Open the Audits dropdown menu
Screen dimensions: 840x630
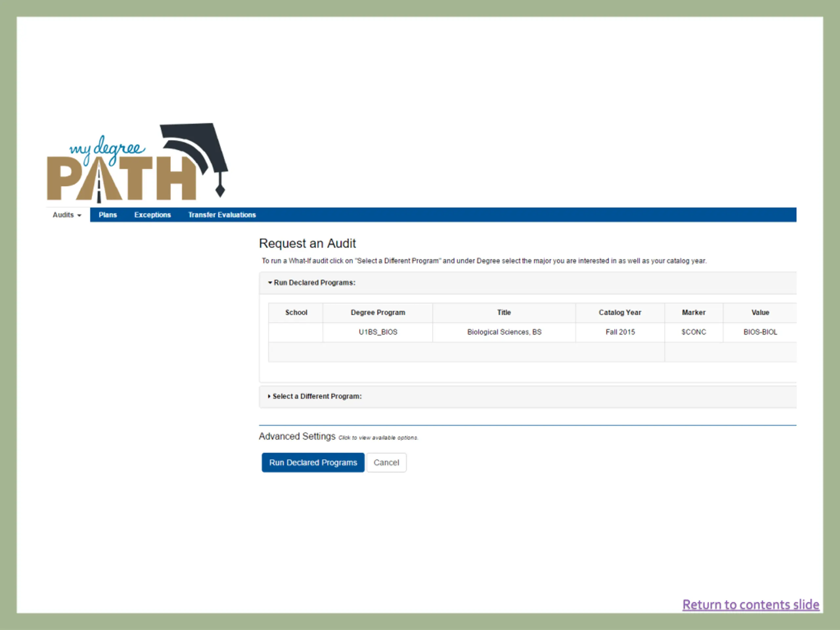pos(67,215)
